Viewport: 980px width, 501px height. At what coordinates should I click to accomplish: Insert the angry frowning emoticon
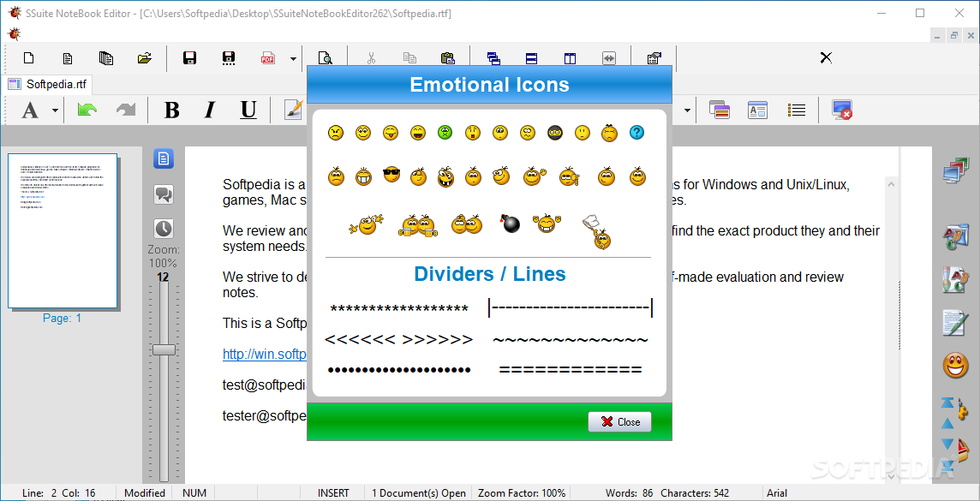pyautogui.click(x=336, y=133)
